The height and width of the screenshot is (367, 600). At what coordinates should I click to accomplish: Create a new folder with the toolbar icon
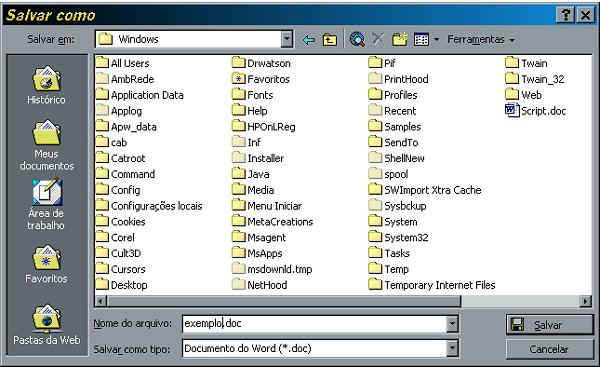[399, 39]
